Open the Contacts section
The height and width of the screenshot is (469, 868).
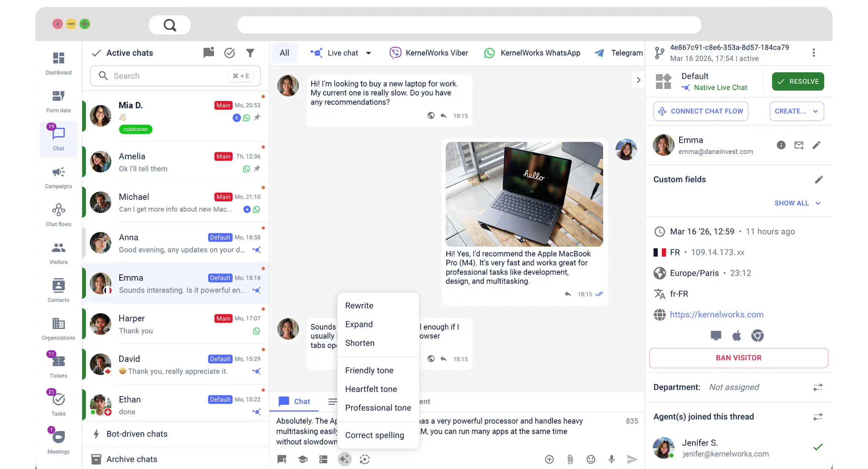(58, 290)
